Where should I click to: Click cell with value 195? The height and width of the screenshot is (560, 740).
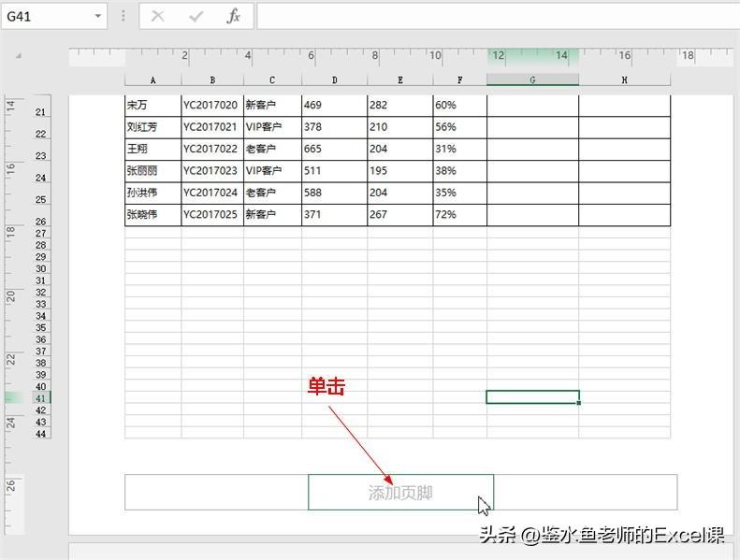coord(400,171)
